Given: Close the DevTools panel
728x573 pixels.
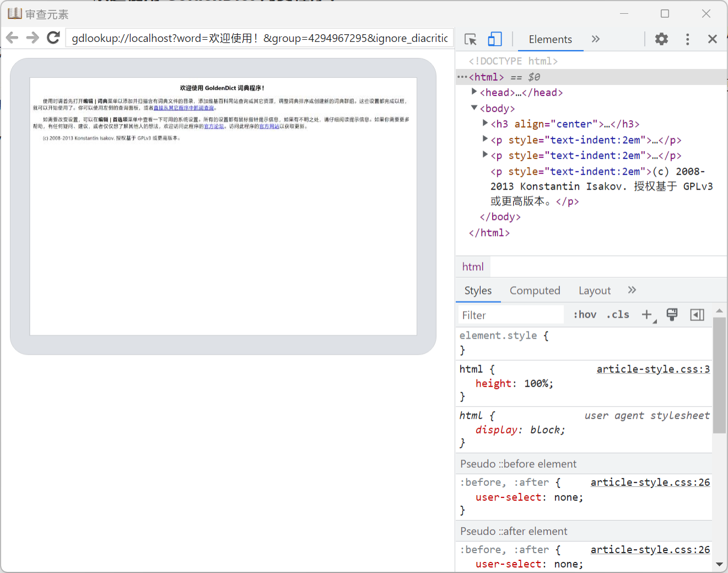Looking at the screenshot, I should tap(713, 39).
